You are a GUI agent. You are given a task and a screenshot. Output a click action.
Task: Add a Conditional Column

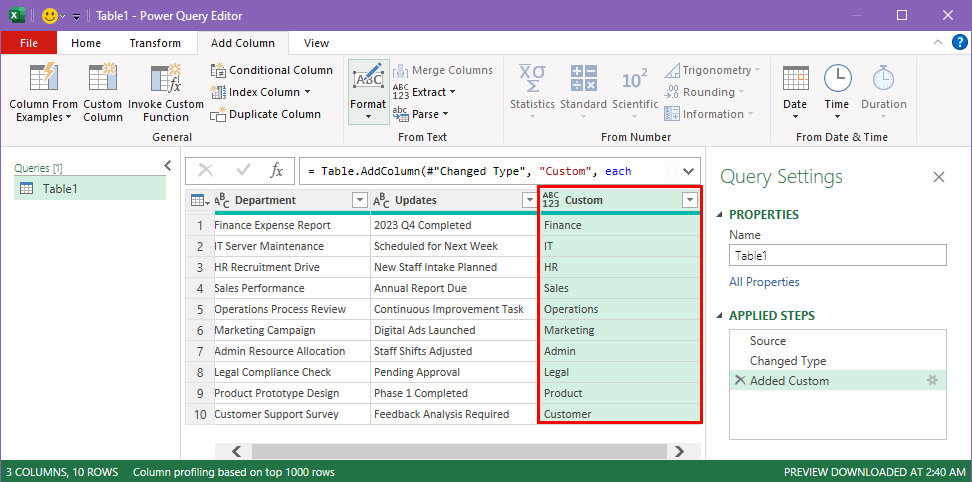coord(272,70)
